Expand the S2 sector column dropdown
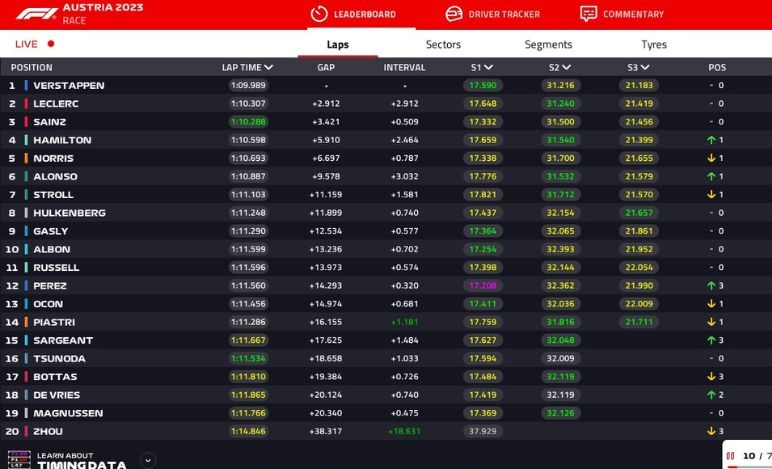This screenshot has width=772, height=469. 567,68
